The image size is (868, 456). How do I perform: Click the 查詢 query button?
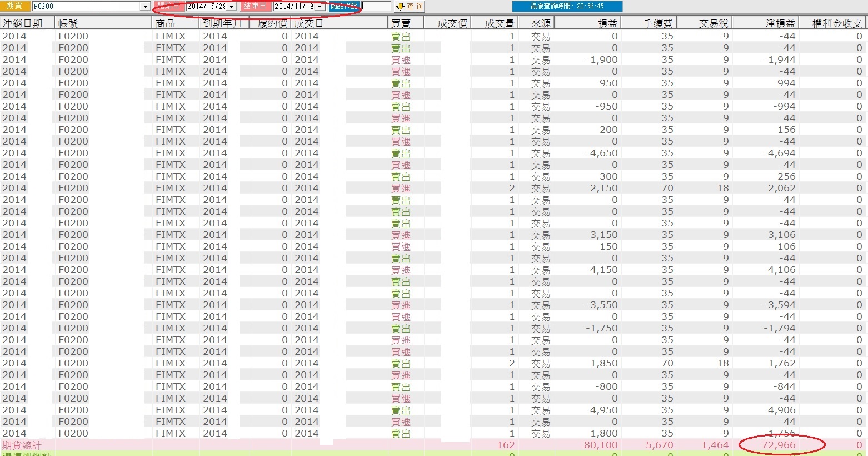point(410,6)
